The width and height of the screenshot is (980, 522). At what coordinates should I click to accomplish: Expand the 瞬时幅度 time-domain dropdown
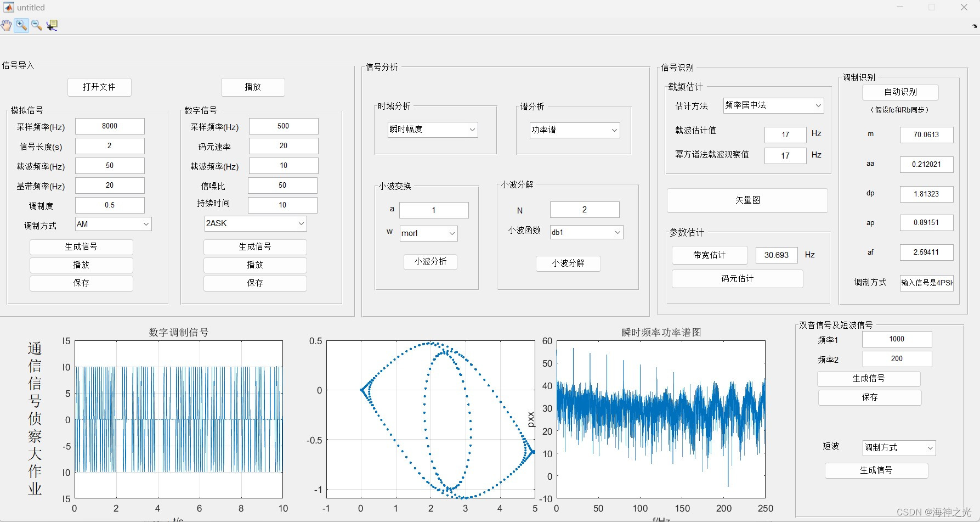pos(433,130)
